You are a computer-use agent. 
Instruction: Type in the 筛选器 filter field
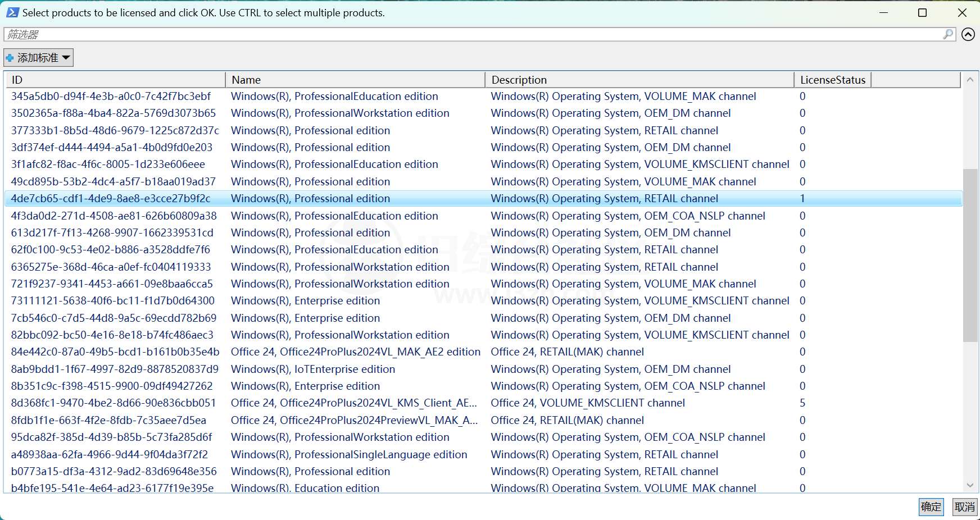472,34
